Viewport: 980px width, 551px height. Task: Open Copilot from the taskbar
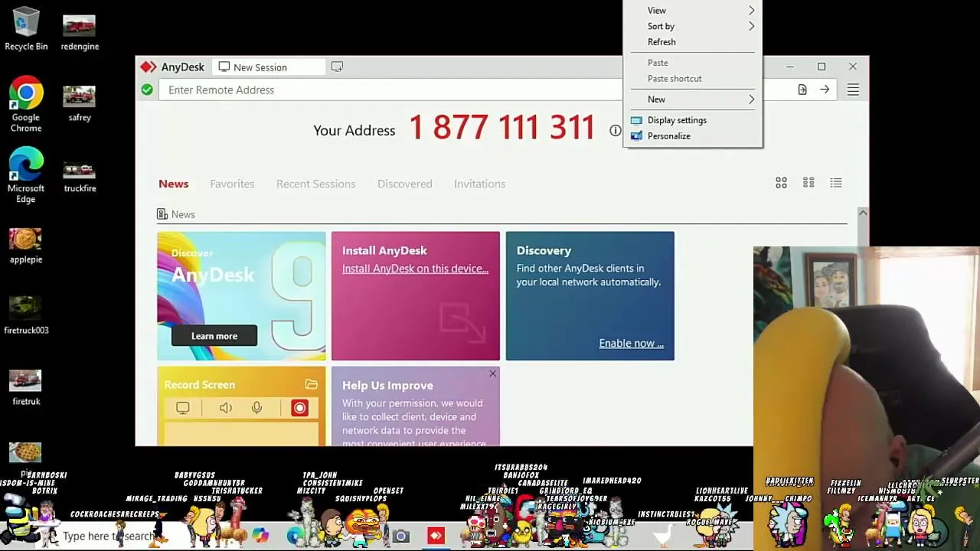[x=260, y=536]
